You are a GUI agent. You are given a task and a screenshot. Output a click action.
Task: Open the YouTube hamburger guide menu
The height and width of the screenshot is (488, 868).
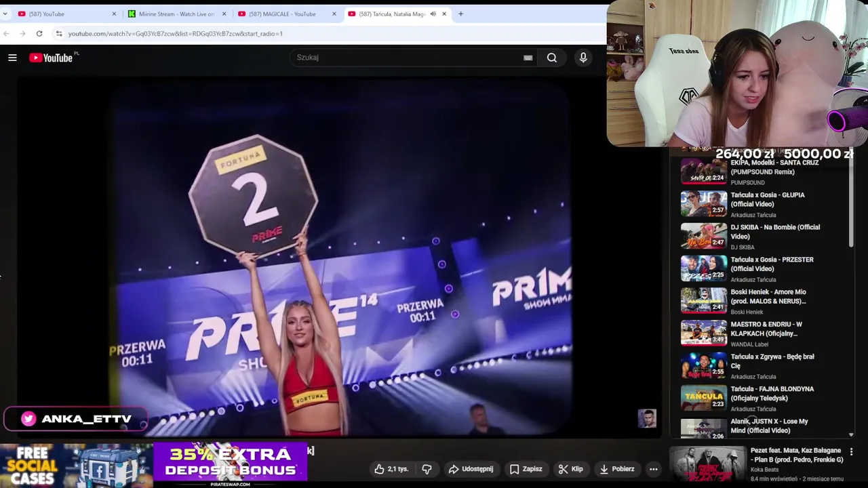click(12, 58)
